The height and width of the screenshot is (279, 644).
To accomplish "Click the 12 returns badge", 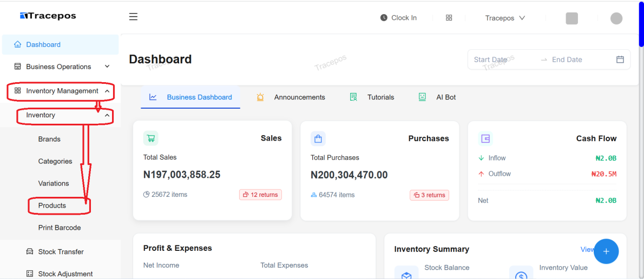I will click(260, 195).
